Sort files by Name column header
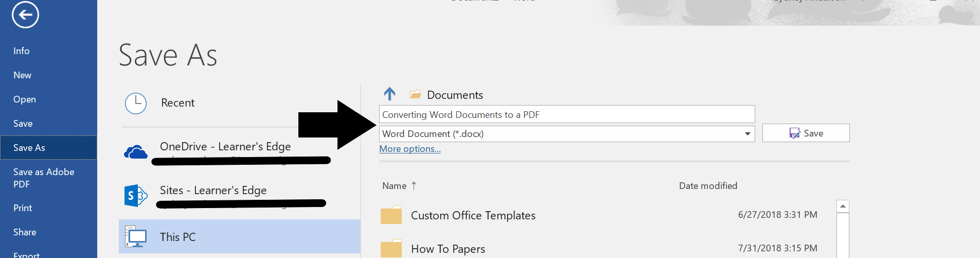Image resolution: width=980 pixels, height=258 pixels. [x=395, y=186]
